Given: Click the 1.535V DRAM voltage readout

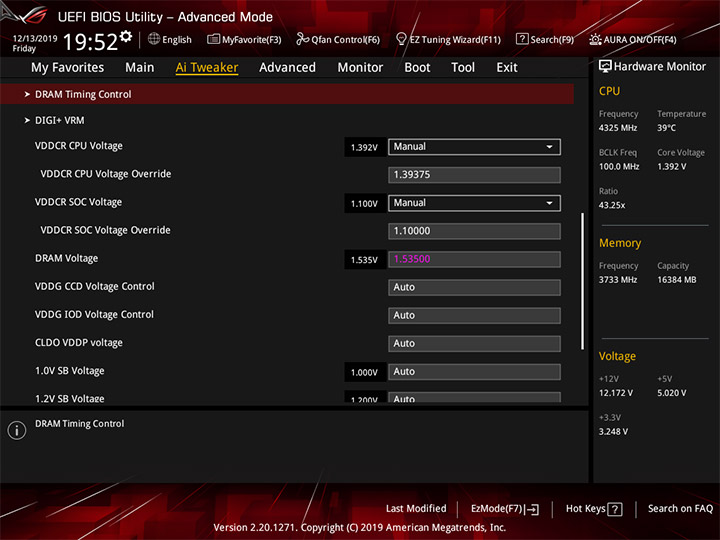Looking at the screenshot, I should pyautogui.click(x=364, y=260).
